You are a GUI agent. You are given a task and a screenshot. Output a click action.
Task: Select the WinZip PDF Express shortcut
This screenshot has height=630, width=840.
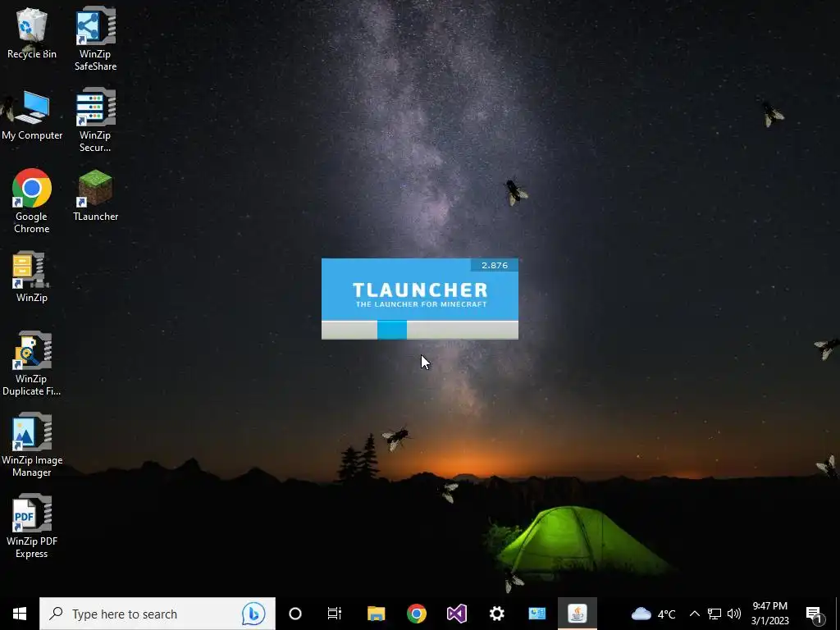32,526
